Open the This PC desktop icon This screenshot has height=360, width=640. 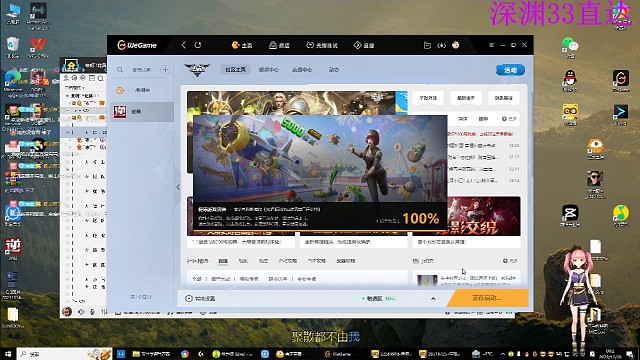pyautogui.click(x=13, y=13)
